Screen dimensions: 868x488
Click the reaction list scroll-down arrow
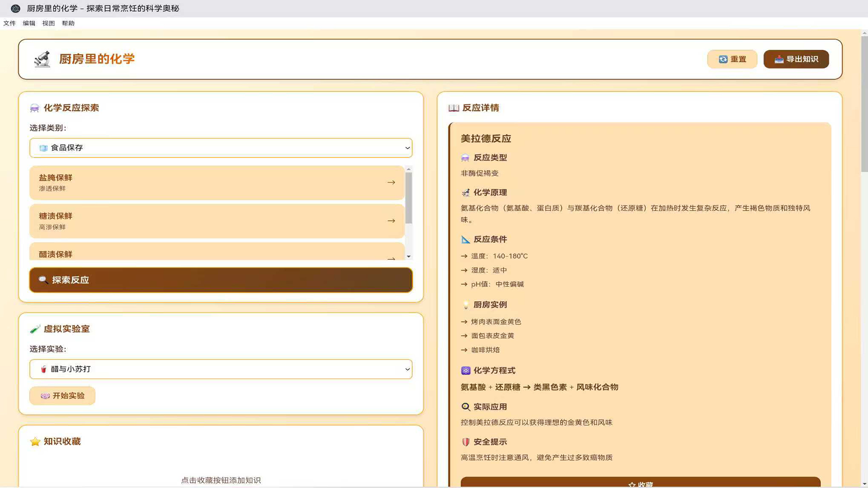click(409, 257)
